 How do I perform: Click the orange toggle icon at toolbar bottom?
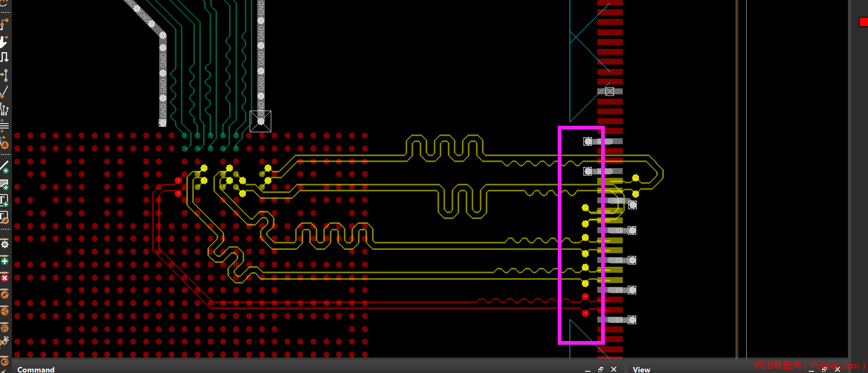[4, 362]
